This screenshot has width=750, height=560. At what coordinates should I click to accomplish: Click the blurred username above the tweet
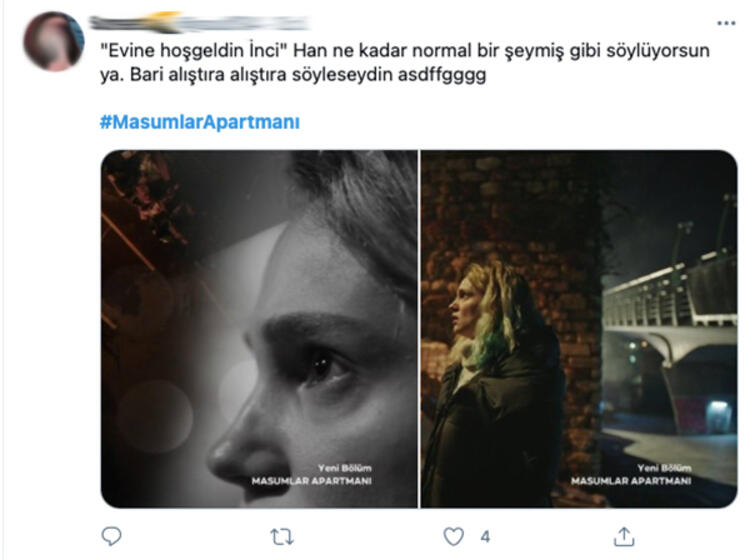click(x=199, y=22)
